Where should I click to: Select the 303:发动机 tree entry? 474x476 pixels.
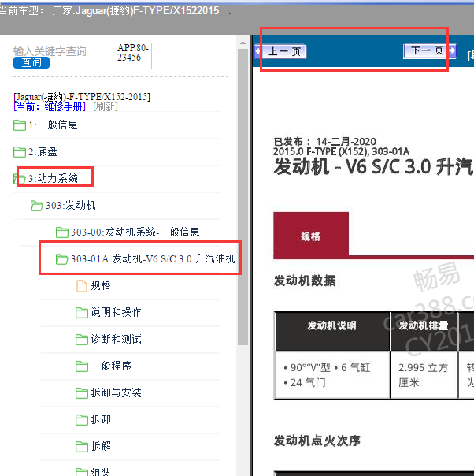[70, 206]
